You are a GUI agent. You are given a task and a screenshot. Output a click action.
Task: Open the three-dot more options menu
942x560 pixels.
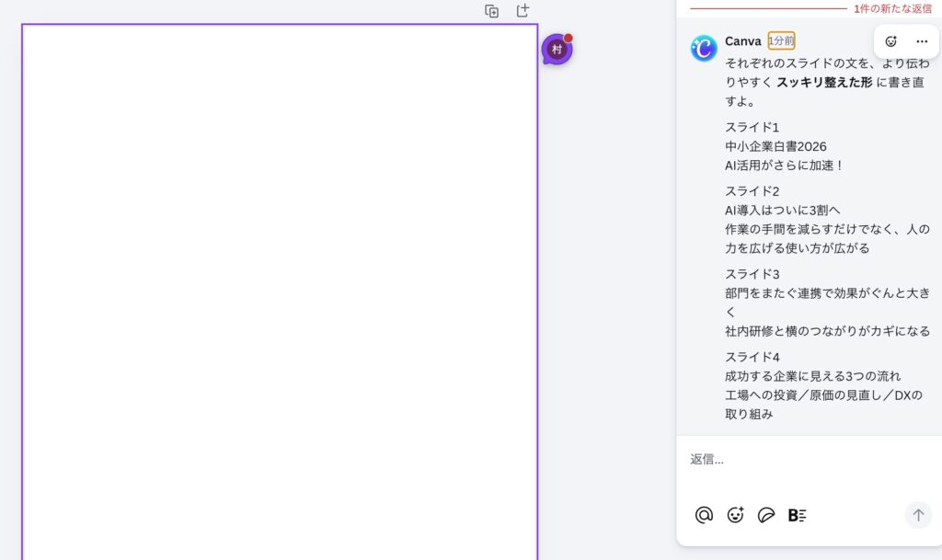(922, 41)
